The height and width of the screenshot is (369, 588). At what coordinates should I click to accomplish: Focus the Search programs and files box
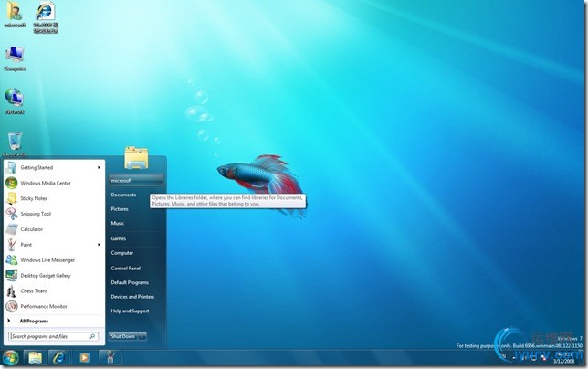point(54,336)
